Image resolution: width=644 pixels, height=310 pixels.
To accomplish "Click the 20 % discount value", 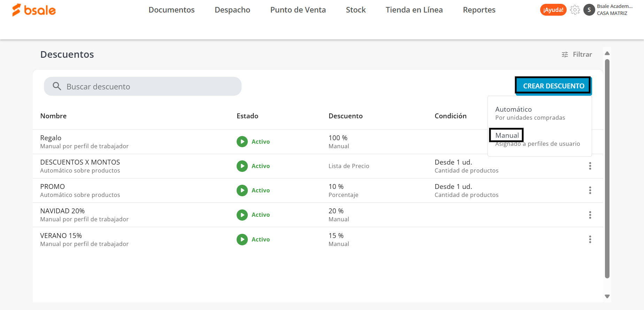I will point(336,211).
